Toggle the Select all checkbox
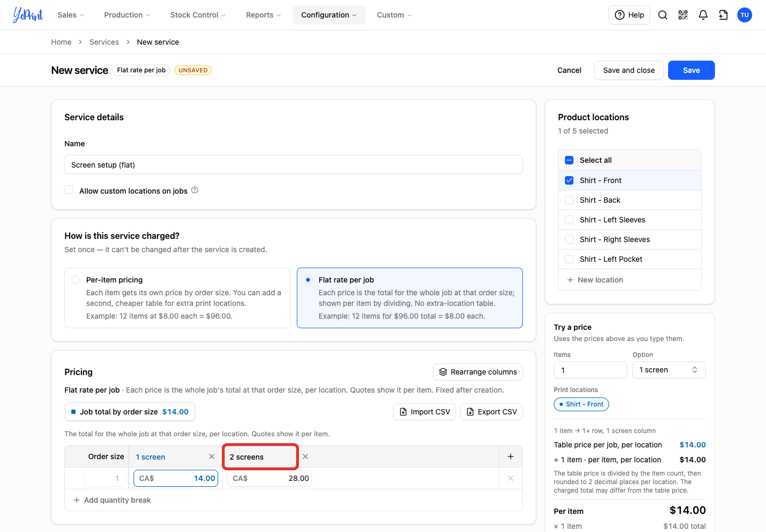Viewport: 766px width, 532px height. click(569, 160)
